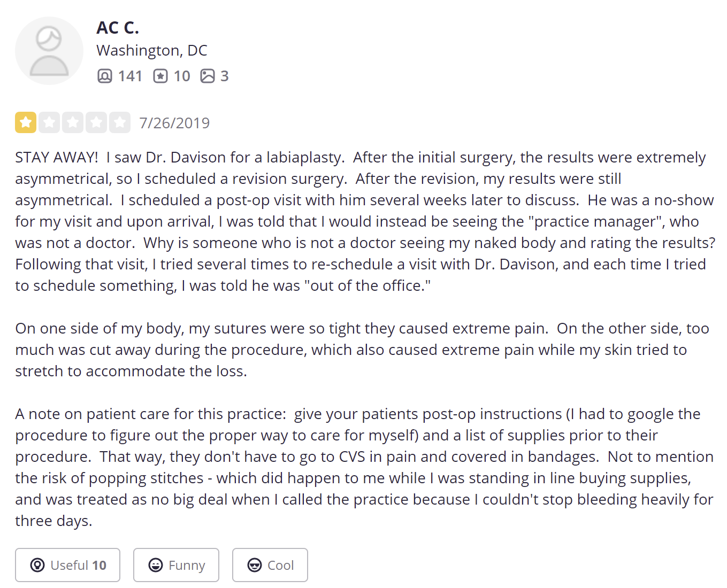This screenshot has width=727, height=588.
Task: Click the photo count number 3
Action: (225, 76)
